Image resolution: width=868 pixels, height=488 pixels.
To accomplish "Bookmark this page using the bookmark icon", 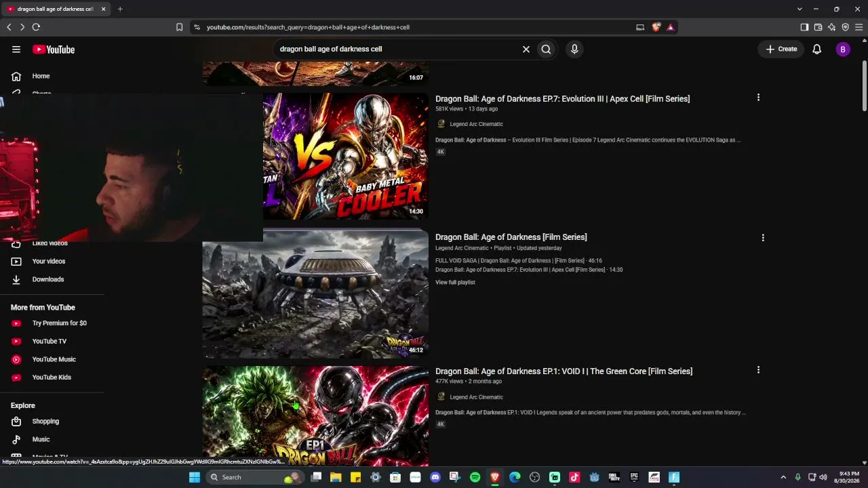I will (x=179, y=27).
